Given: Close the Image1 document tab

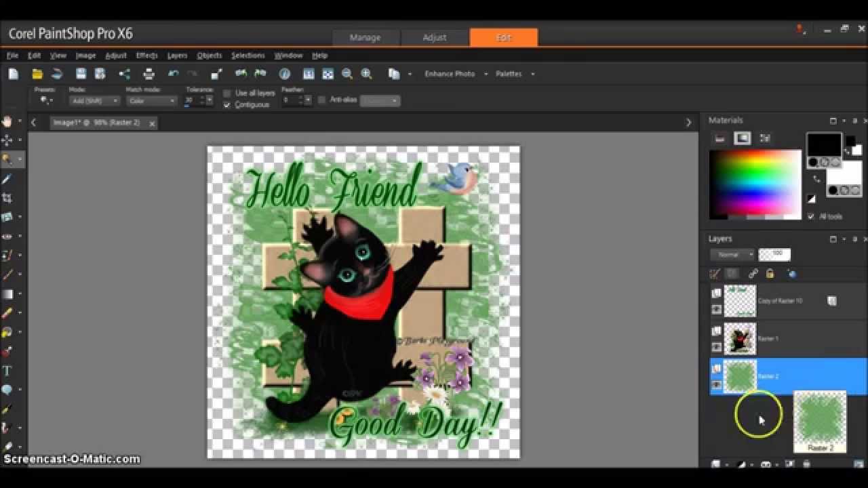Looking at the screenshot, I should coord(152,123).
